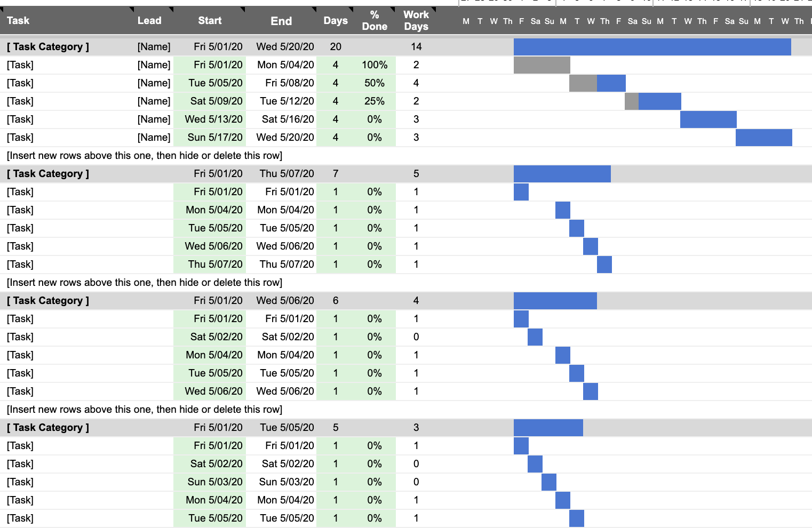Click the longest blue category Gantt bar
812x528 pixels.
point(652,47)
